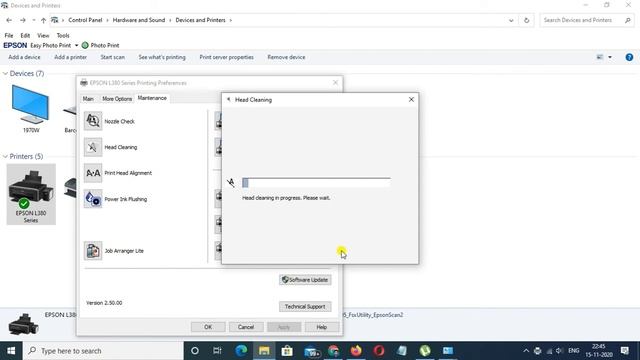Open the view options dropdown arrow
This screenshot has height=360, width=640.
click(x=610, y=57)
